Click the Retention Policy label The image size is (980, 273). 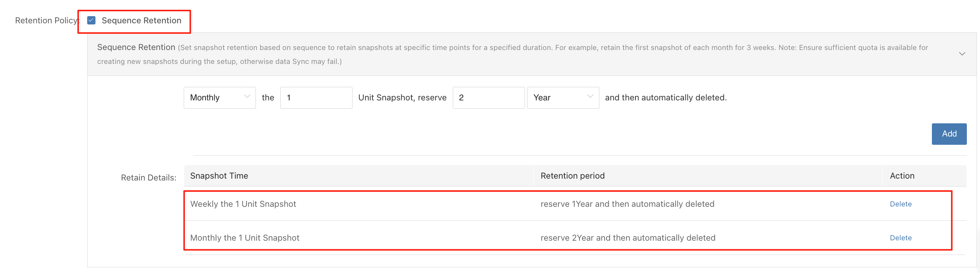click(46, 21)
